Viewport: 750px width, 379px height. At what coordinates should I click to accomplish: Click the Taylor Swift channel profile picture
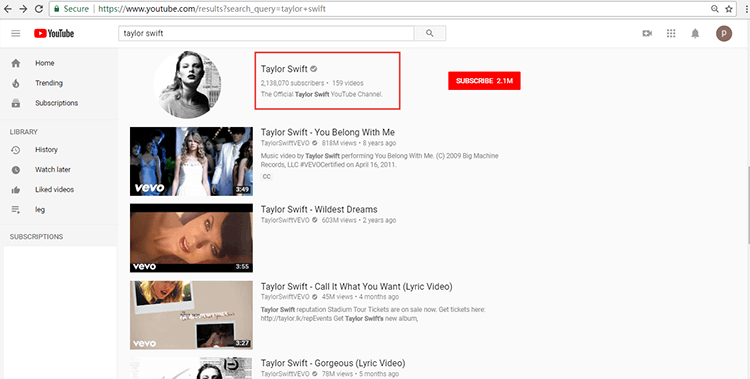[187, 84]
